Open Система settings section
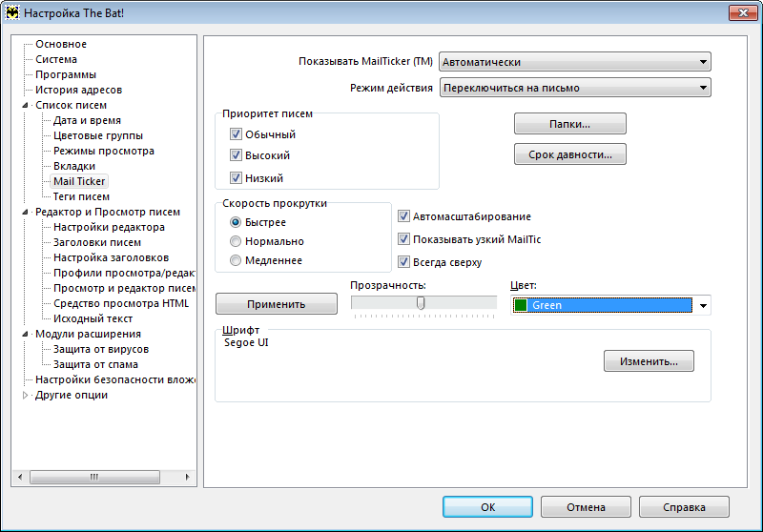Image resolution: width=763 pixels, height=532 pixels. pos(56,59)
